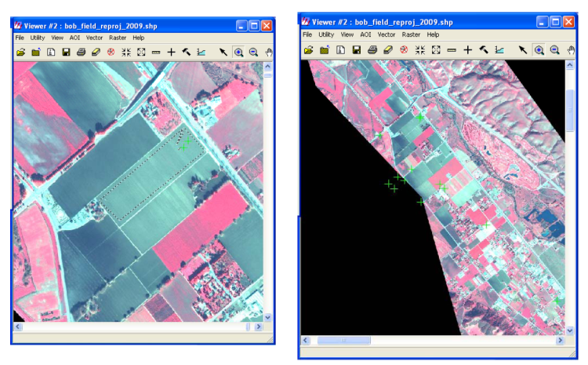
Task: Activate the zoom out magnifier in right viewer
Action: 554,50
